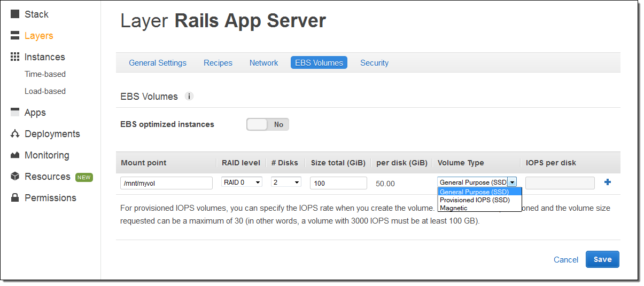Click the Layers icon in sidebar

[x=15, y=36]
